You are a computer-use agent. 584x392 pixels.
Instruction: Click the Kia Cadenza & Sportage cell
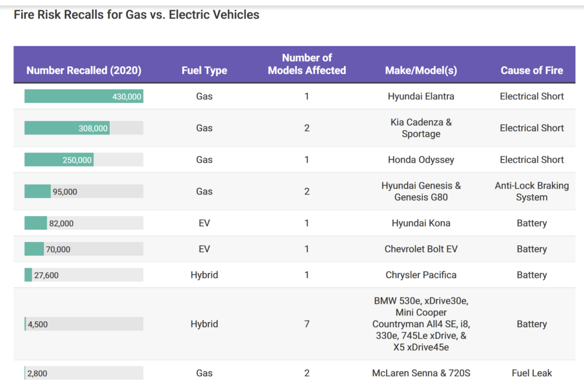click(x=420, y=128)
